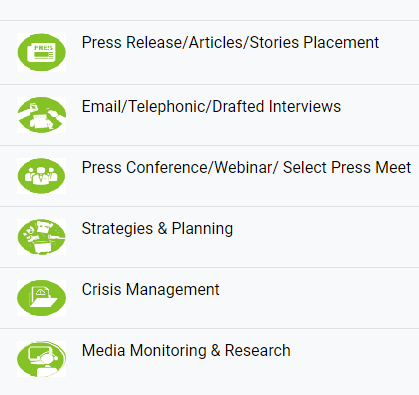
Task: Click the word "Management" in Crisis item
Action: [x=173, y=289]
